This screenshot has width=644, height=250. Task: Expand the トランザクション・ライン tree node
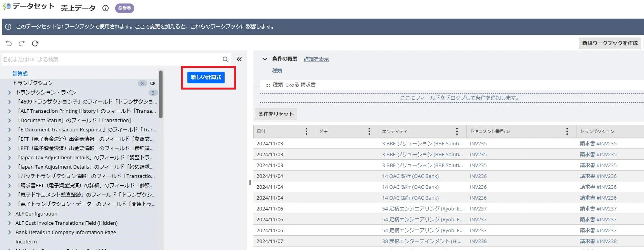click(9, 93)
